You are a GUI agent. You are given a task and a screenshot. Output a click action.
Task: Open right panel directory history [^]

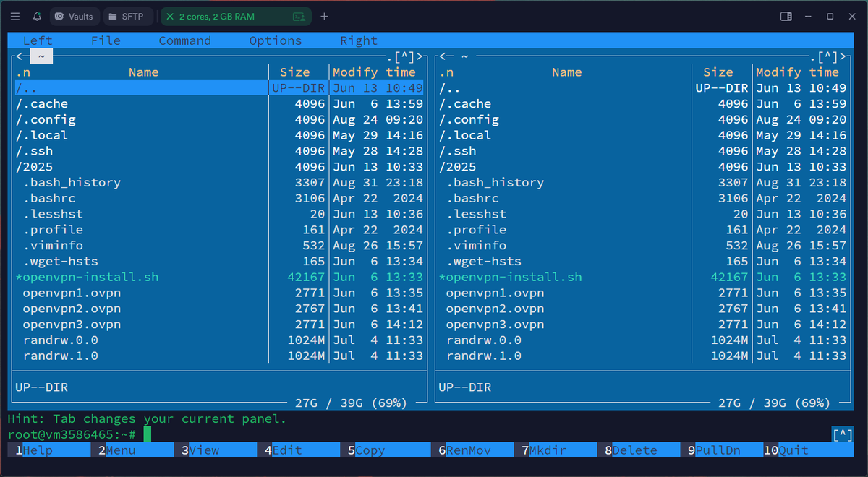[827, 56]
